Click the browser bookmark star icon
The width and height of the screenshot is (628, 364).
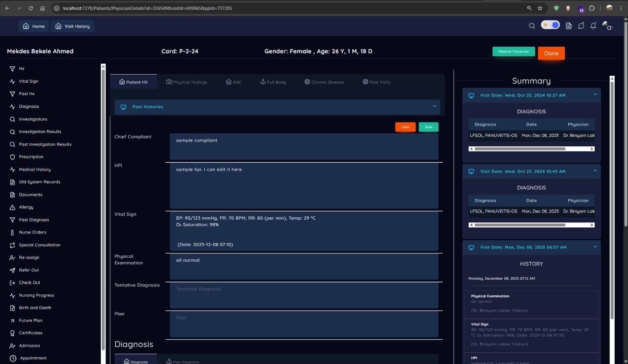(x=540, y=8)
